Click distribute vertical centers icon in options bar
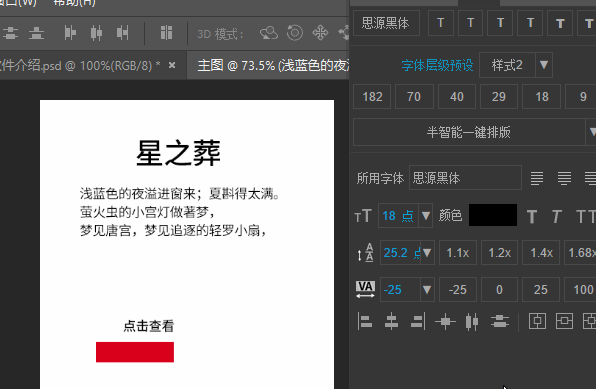Screen dimensions: 596x389 pyautogui.click(x=10, y=33)
